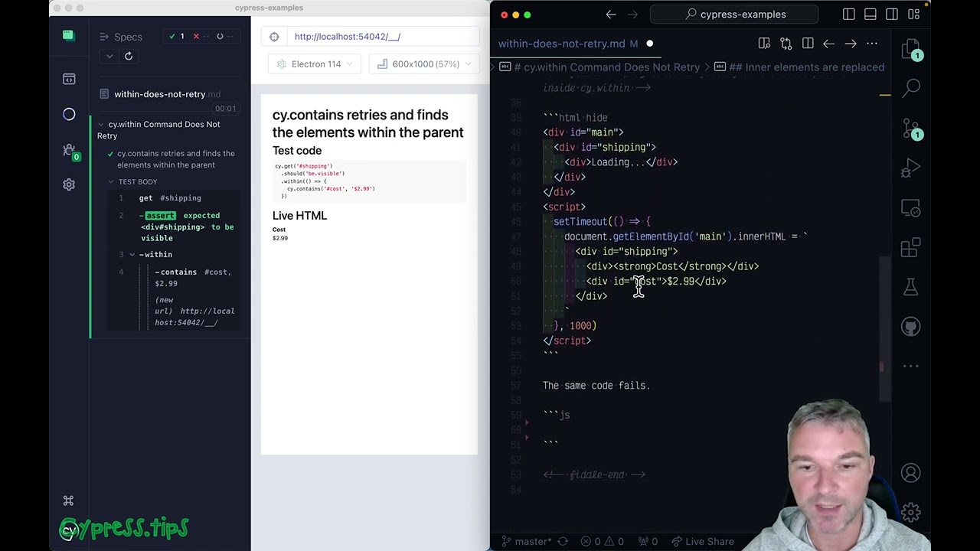This screenshot has width=980, height=551.
Task: Open VS Code Accounts menu
Action: click(x=910, y=473)
